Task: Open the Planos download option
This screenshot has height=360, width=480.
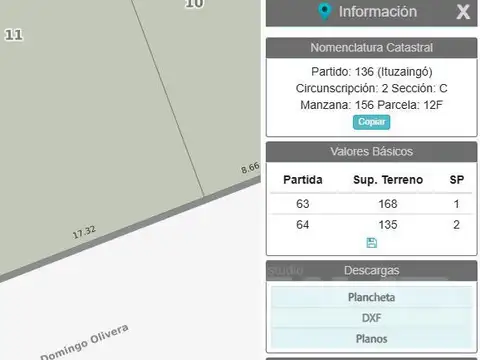Action: (371, 339)
